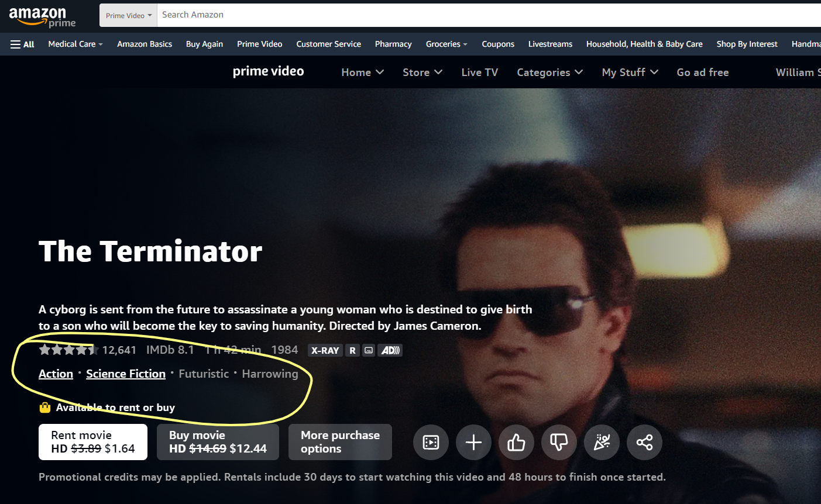Click Rent movie HD $1.64 button
This screenshot has width=821, height=504.
point(93,442)
